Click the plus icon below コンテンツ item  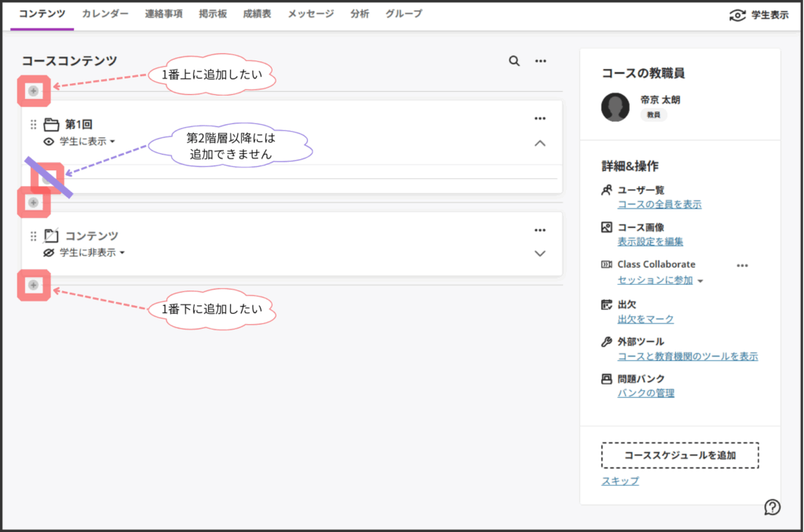tap(33, 285)
